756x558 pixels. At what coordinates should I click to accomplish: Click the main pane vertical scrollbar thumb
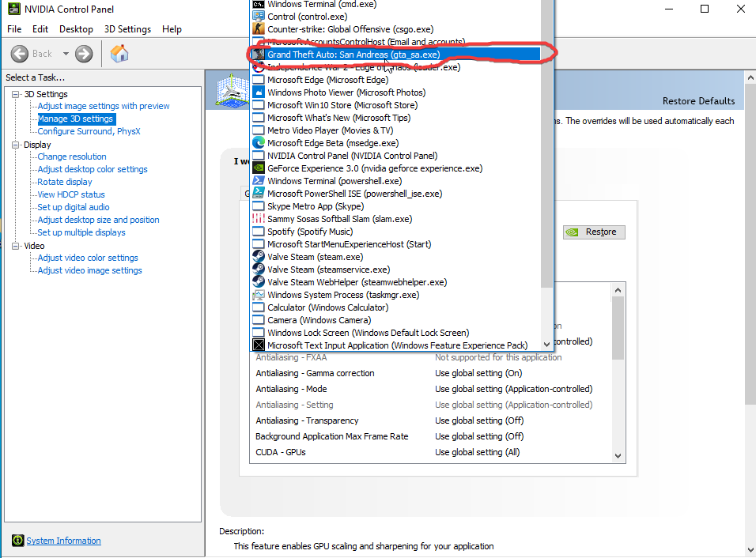[x=750, y=243]
